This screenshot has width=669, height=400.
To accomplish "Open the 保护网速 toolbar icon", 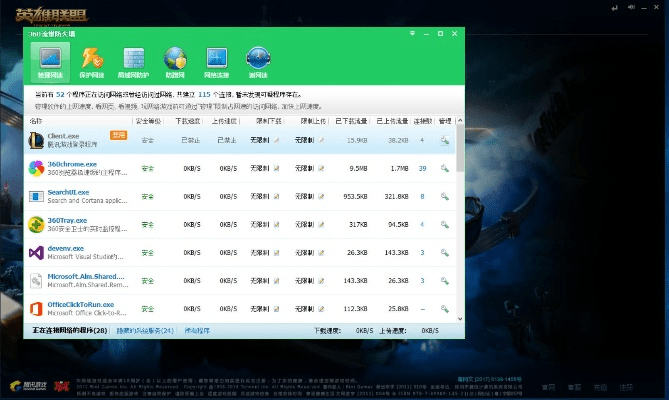I will (x=91, y=62).
